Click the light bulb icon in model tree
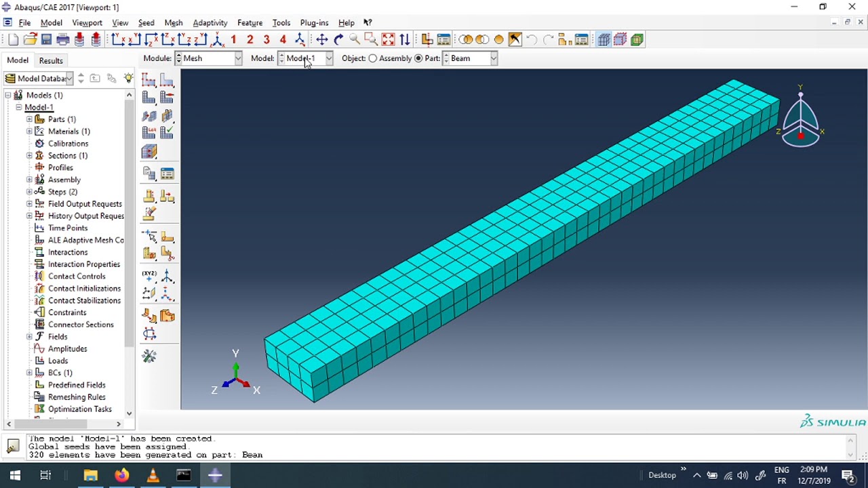Screen dimensions: 868x488 coord(128,79)
